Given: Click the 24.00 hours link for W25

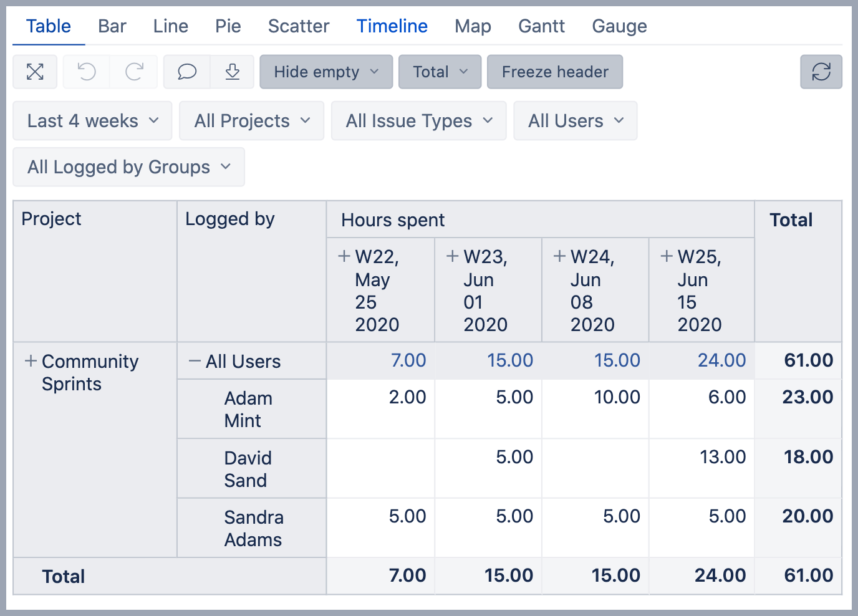Looking at the screenshot, I should coord(721,360).
